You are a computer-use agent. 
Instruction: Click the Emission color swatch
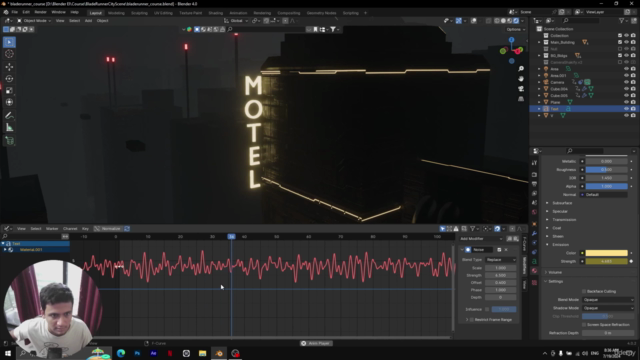[x=607, y=253]
